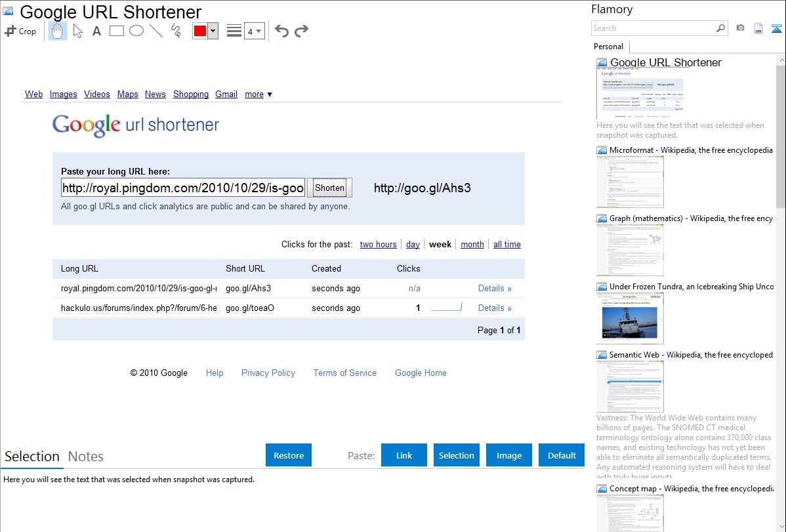This screenshot has height=532, width=786.
Task: Click the Web link
Action: click(x=33, y=94)
